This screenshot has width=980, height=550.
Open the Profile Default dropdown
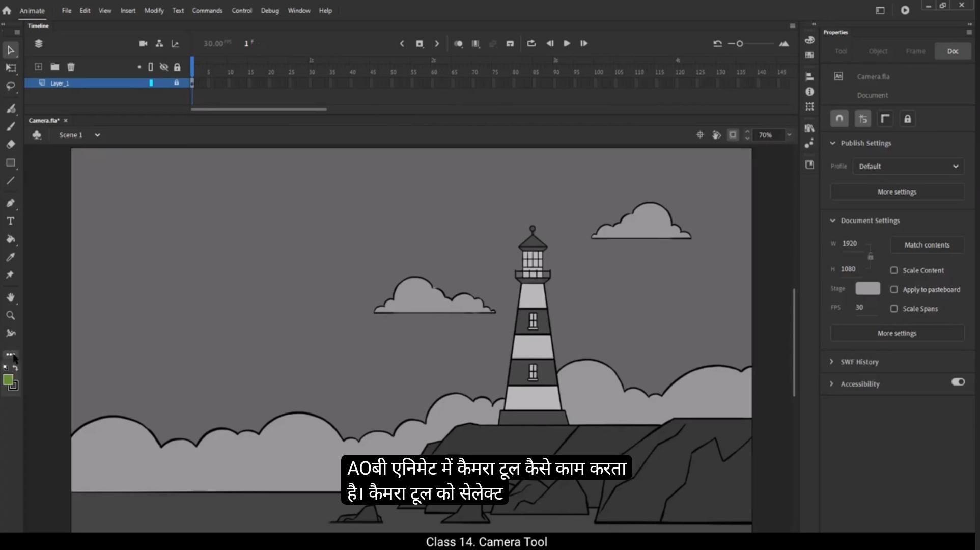point(908,167)
